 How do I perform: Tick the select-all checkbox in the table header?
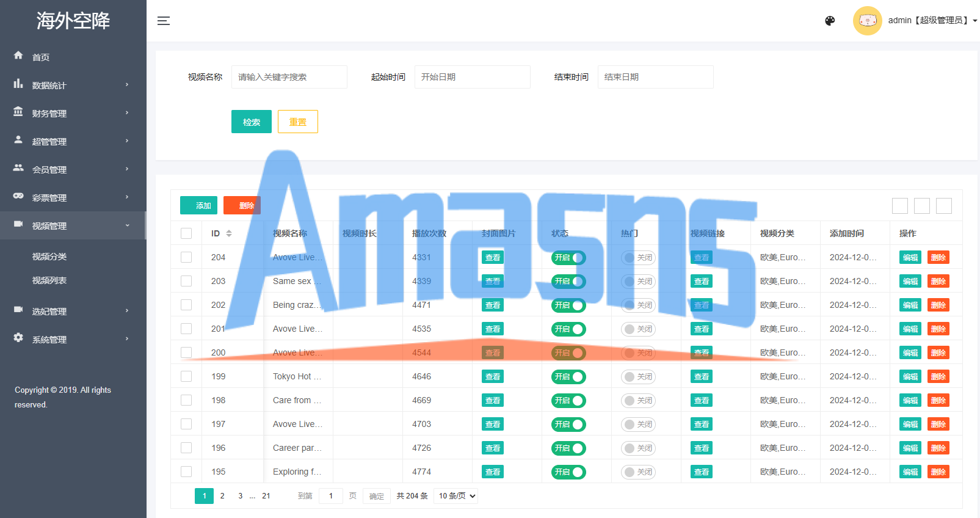(186, 233)
